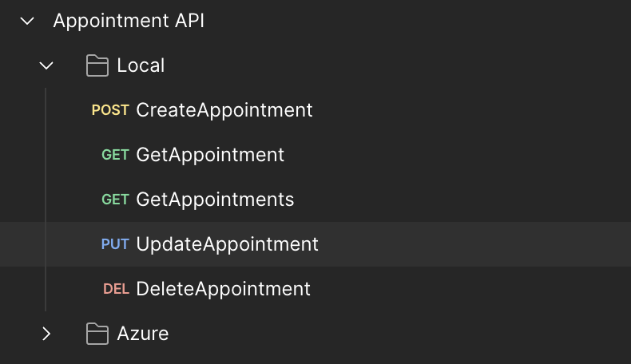Open the CreateAppointment request
This screenshot has height=364, width=631.
[224, 110]
